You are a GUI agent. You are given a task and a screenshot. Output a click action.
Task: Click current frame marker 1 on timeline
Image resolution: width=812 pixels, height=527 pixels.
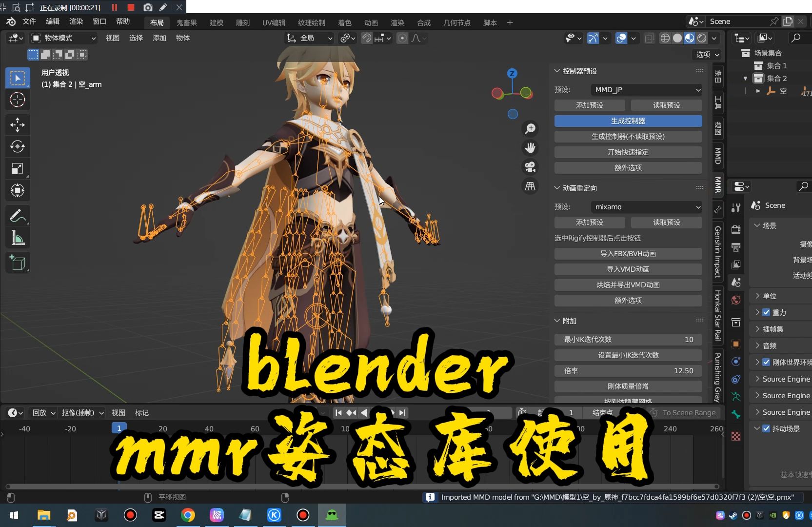[119, 428]
